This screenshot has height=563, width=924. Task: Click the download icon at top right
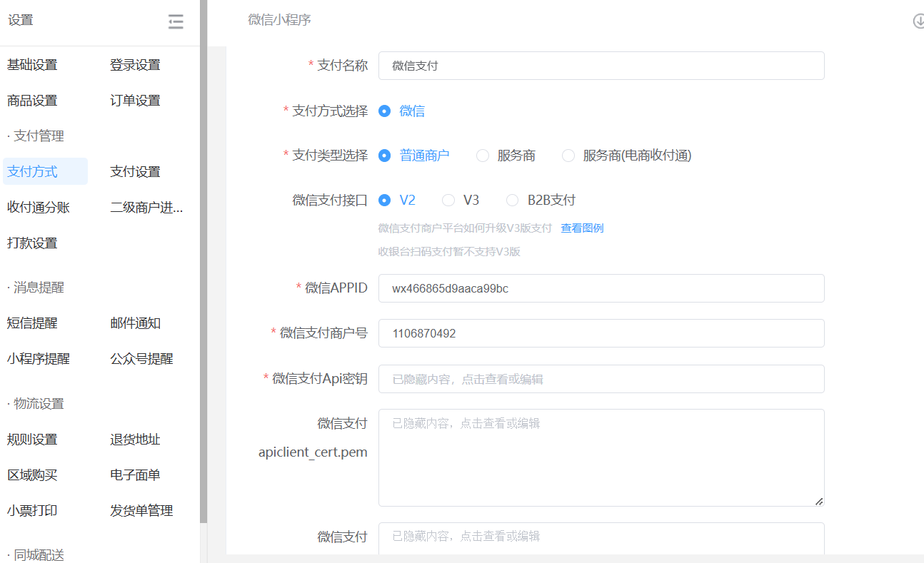pyautogui.click(x=918, y=21)
